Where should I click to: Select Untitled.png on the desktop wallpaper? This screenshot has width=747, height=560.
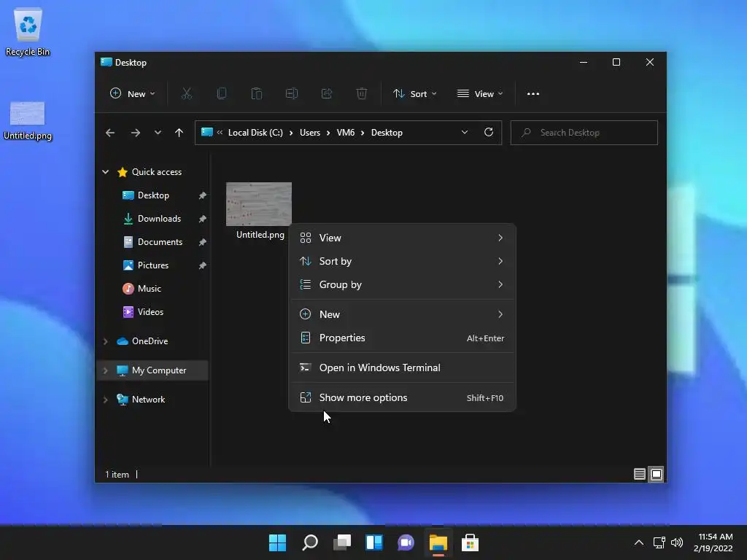click(x=28, y=120)
